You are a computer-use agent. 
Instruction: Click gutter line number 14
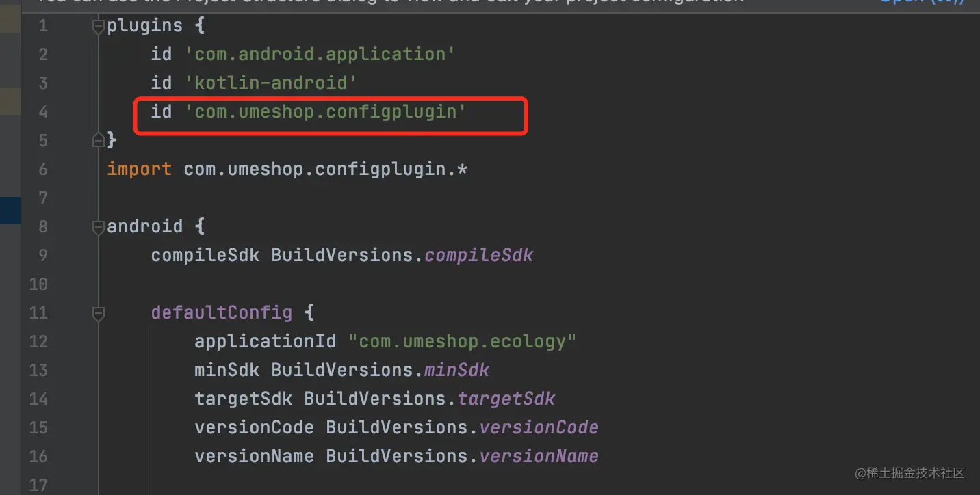(39, 399)
